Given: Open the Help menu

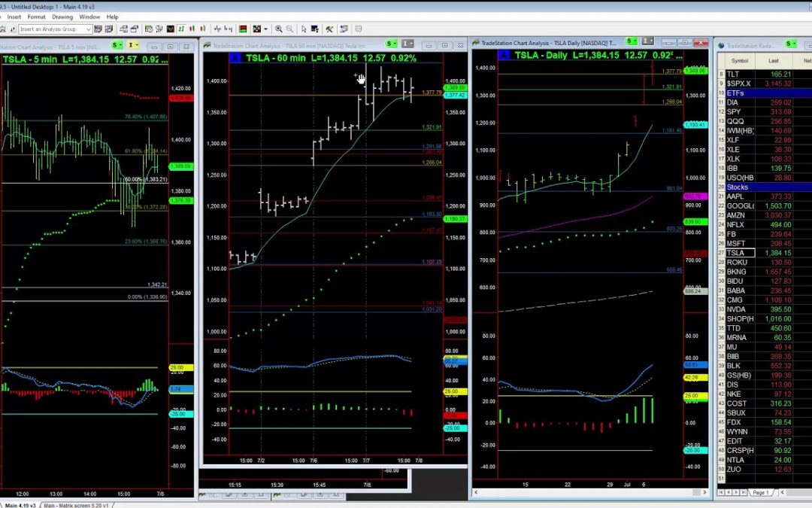Looking at the screenshot, I should [x=112, y=17].
